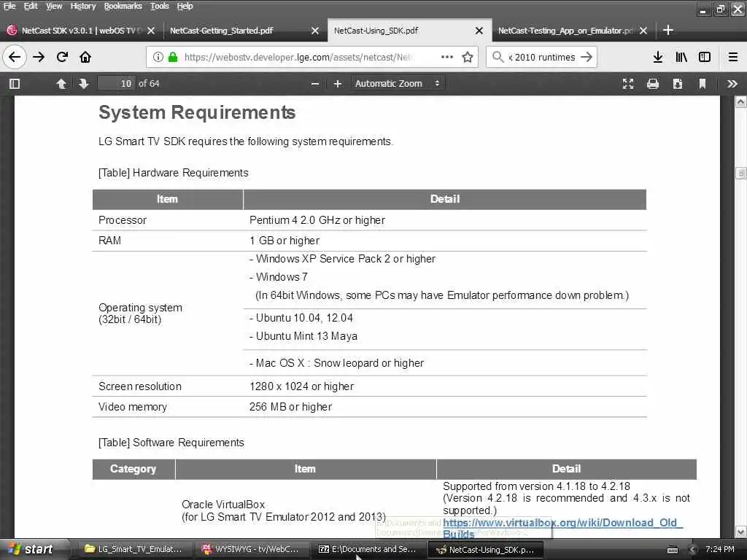Go back to previous page

point(15,57)
